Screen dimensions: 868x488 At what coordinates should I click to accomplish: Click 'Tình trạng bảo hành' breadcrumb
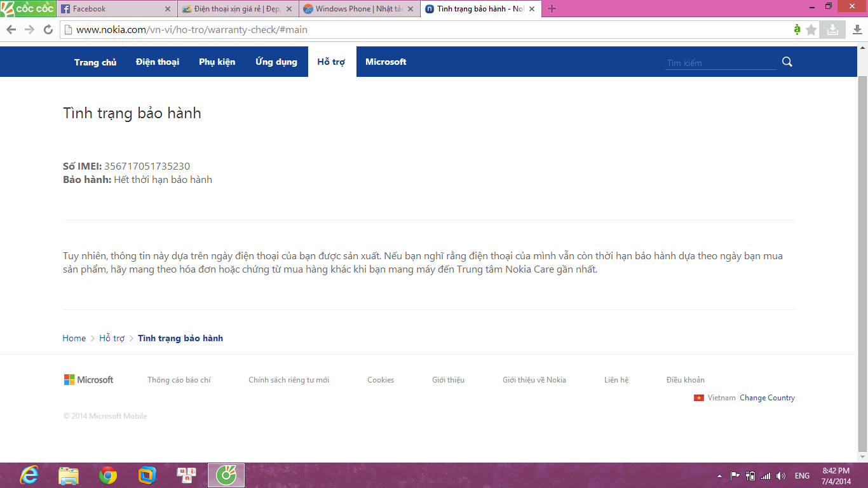pos(180,338)
